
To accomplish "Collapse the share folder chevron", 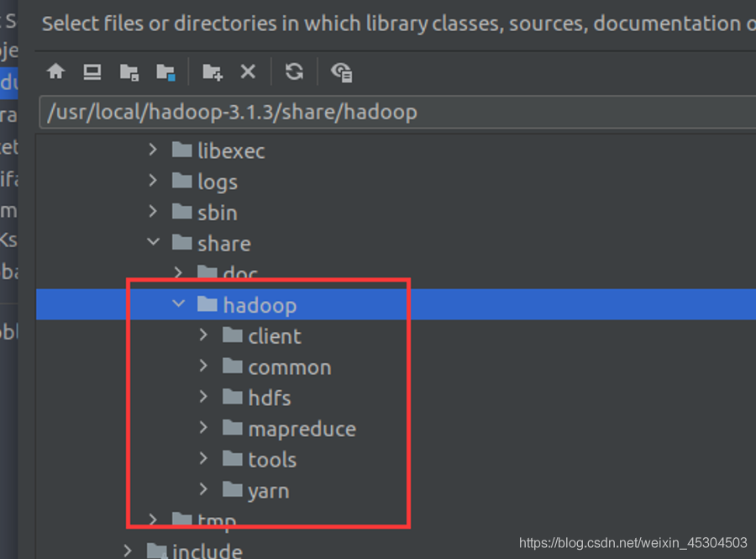I will pyautogui.click(x=154, y=241).
